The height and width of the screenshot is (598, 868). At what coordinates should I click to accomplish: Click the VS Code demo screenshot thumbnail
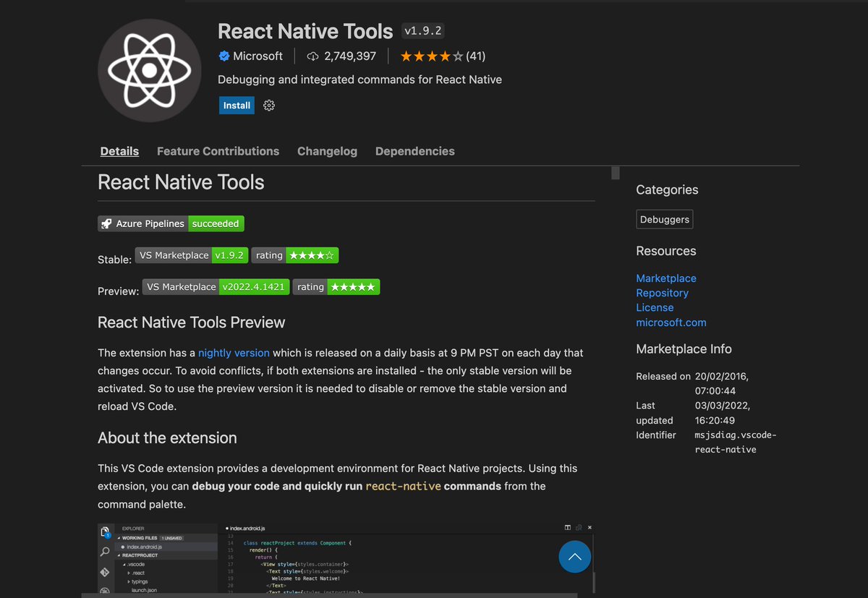pos(346,559)
